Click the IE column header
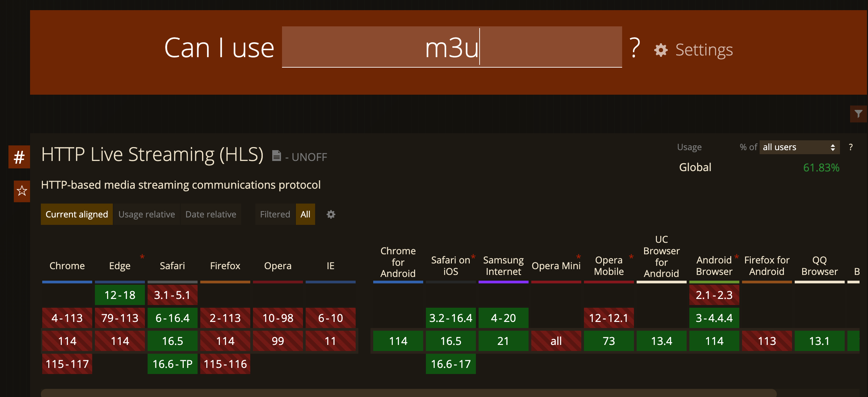The image size is (868, 397). tap(331, 266)
